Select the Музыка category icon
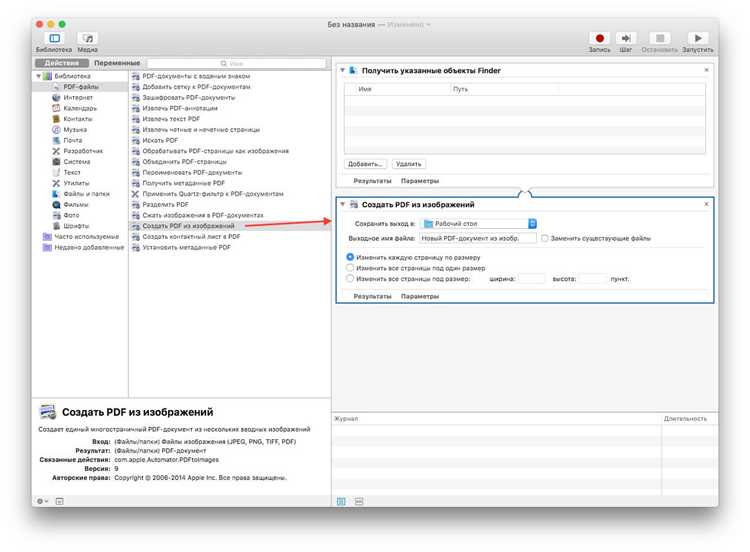The height and width of the screenshot is (552, 750). click(x=56, y=130)
